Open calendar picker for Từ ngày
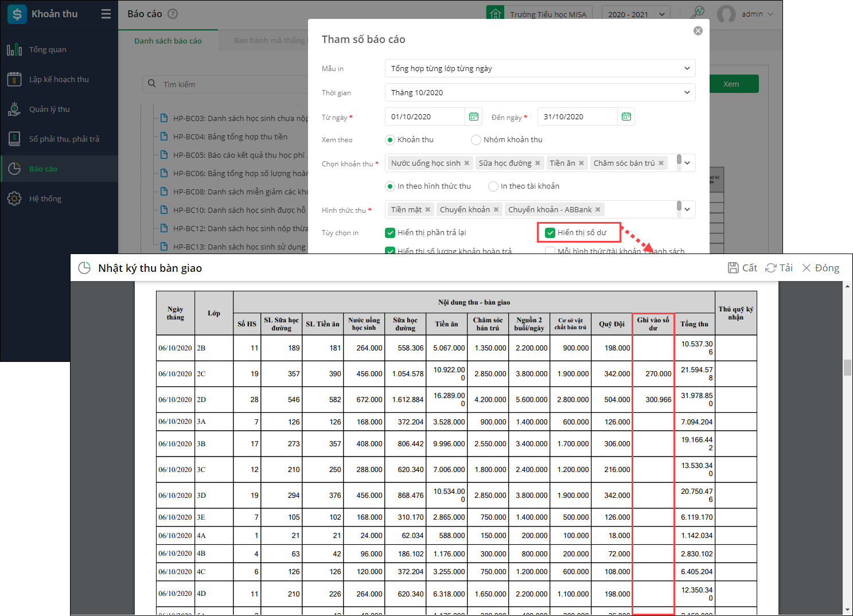Viewport: 853px width, 616px height. (x=474, y=116)
